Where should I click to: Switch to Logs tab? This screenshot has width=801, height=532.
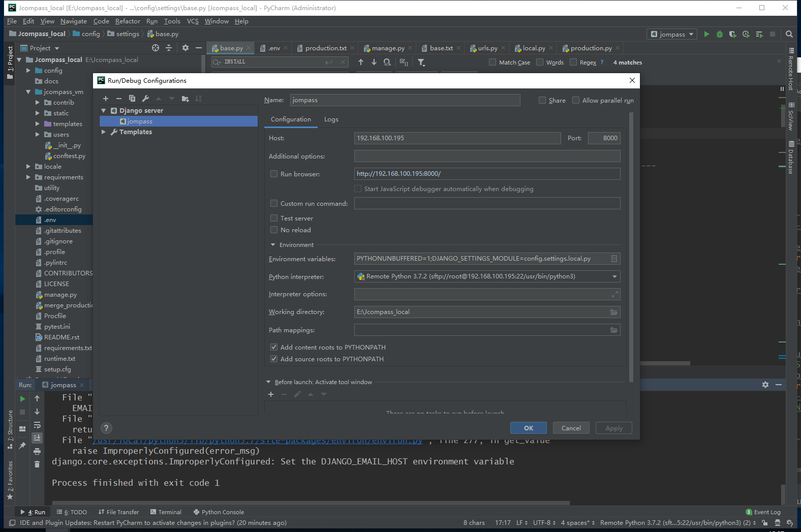[331, 119]
